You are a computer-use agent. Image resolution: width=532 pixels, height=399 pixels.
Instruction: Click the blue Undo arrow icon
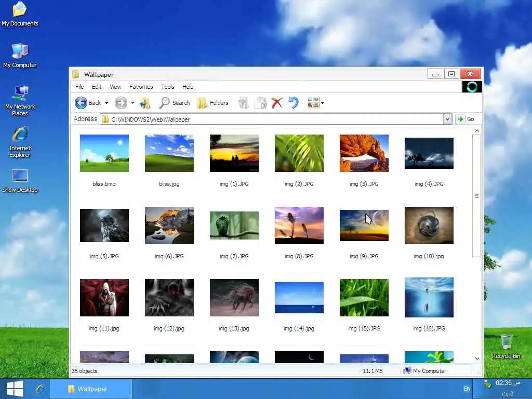(x=294, y=103)
